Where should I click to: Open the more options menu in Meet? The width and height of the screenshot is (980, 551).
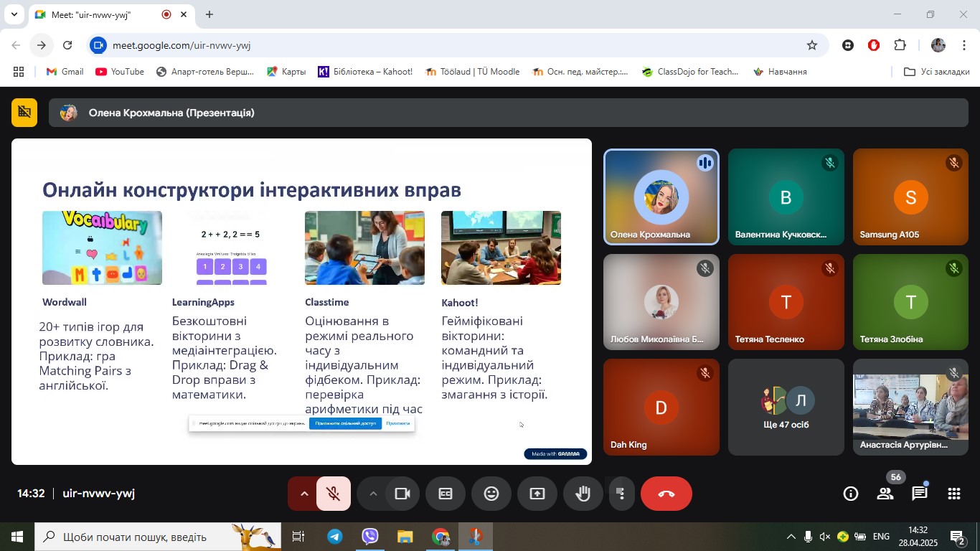pos(621,494)
